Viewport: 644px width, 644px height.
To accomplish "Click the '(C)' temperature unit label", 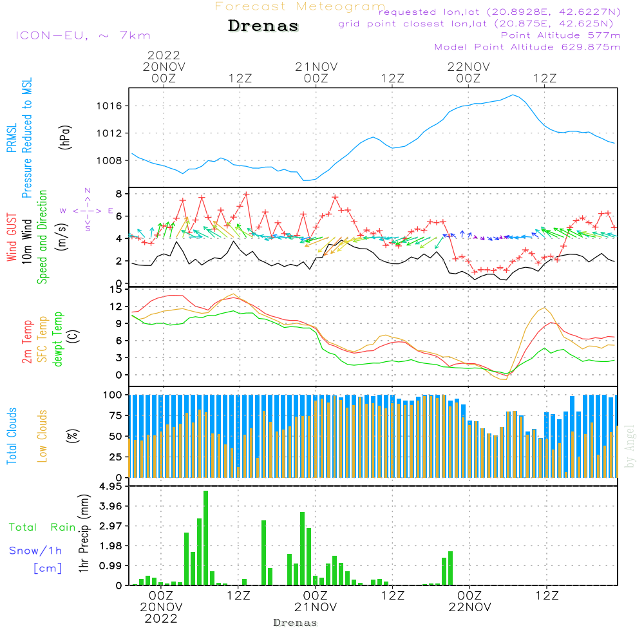I will 73,337.
